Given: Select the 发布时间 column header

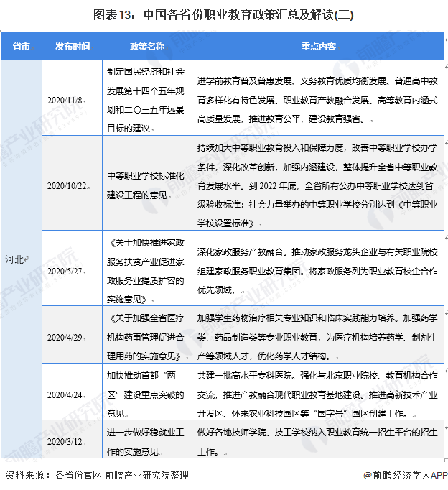Looking at the screenshot, I should click(x=73, y=46).
